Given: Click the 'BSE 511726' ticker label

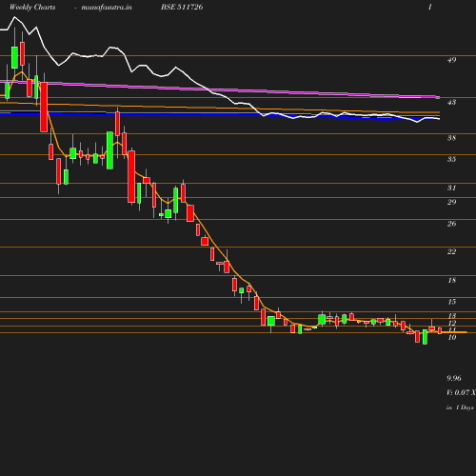Looking at the screenshot, I should click(182, 7).
